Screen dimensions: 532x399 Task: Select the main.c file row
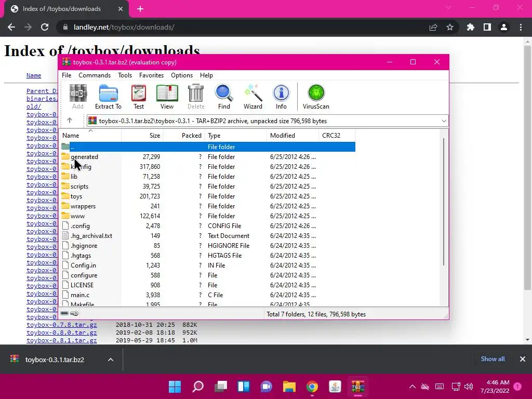208,295
